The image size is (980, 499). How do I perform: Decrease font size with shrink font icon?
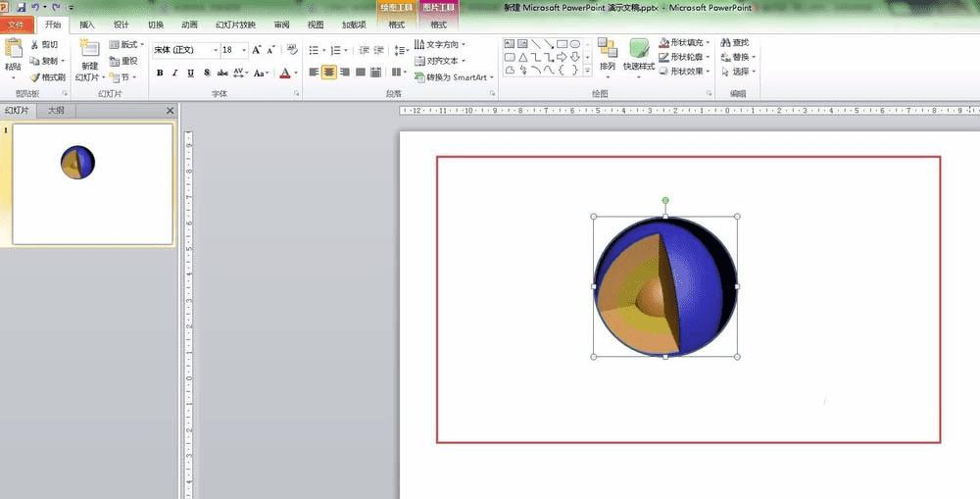point(271,49)
